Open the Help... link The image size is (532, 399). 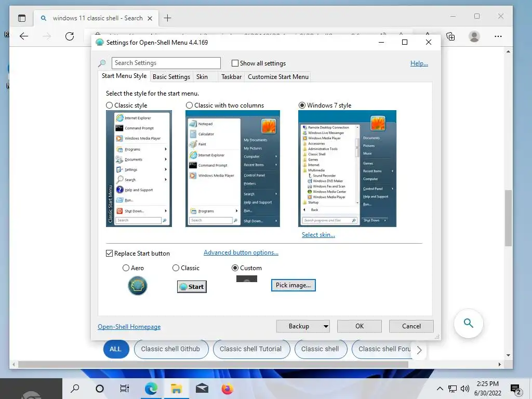pyautogui.click(x=419, y=63)
